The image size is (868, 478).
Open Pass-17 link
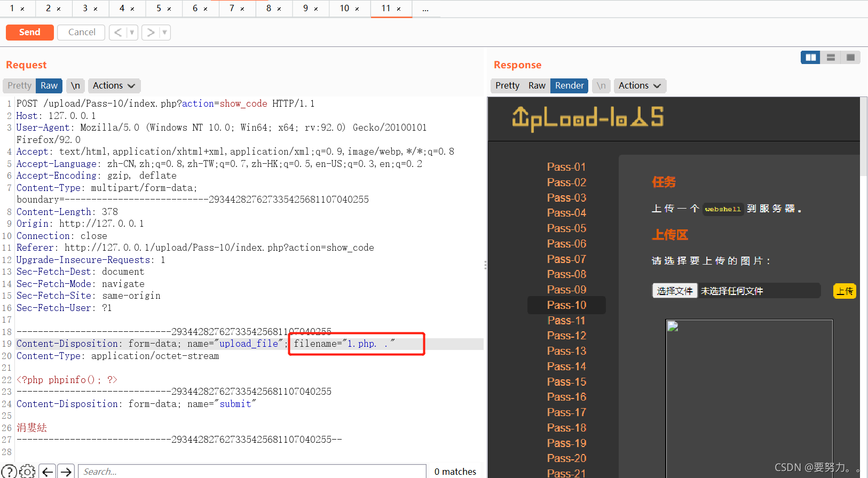pos(566,412)
